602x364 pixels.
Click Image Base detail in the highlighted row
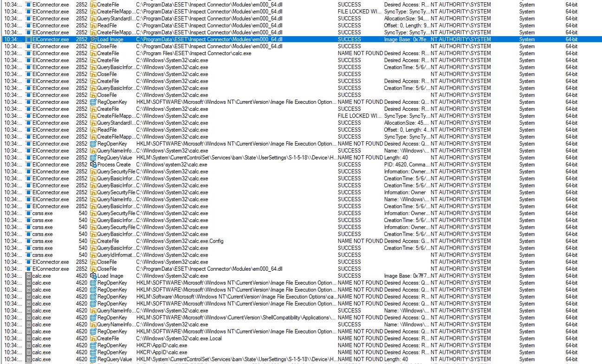point(406,39)
